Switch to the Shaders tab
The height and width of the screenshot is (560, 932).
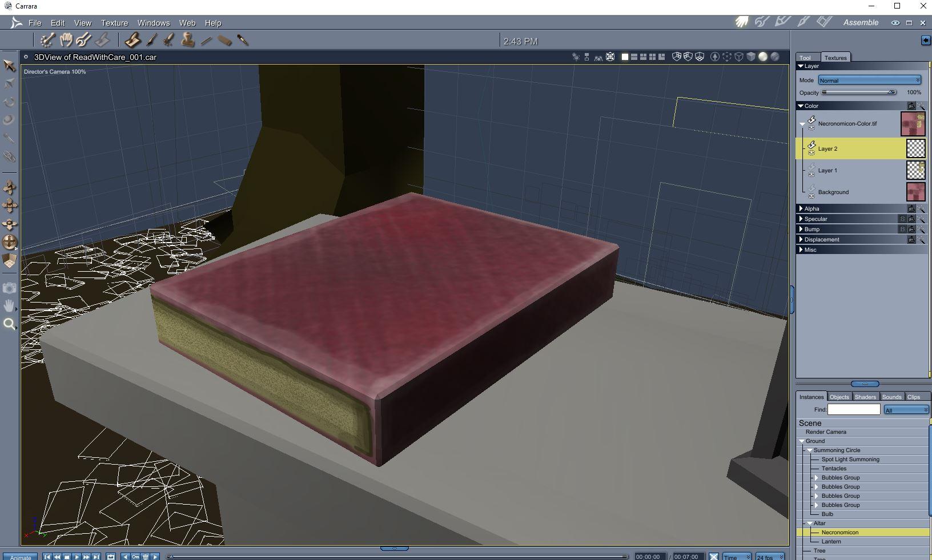[x=865, y=397]
